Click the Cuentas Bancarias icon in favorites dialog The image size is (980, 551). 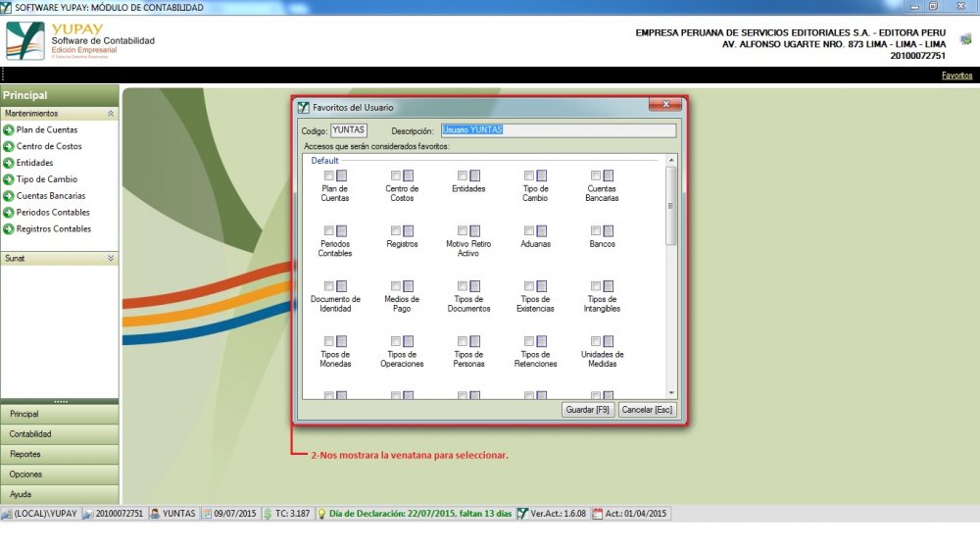609,175
